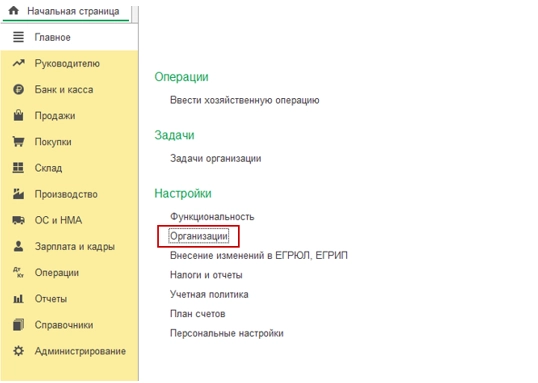Click the hamburger icon beside Главное
The height and width of the screenshot is (383, 538).
18,37
